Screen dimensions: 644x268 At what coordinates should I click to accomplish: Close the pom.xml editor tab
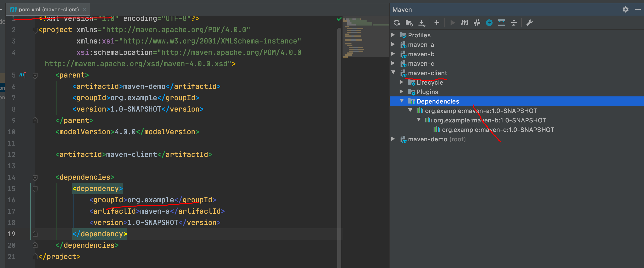(84, 9)
